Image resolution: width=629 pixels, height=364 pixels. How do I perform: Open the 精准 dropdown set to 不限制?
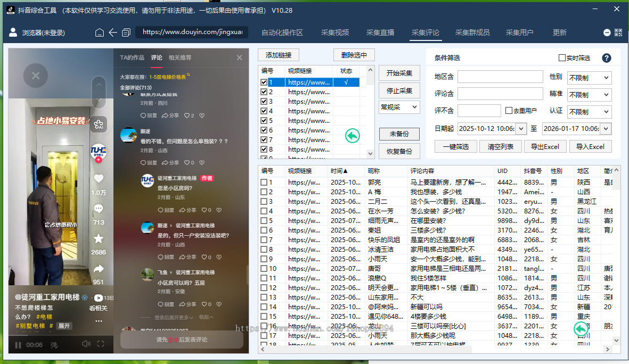click(589, 95)
